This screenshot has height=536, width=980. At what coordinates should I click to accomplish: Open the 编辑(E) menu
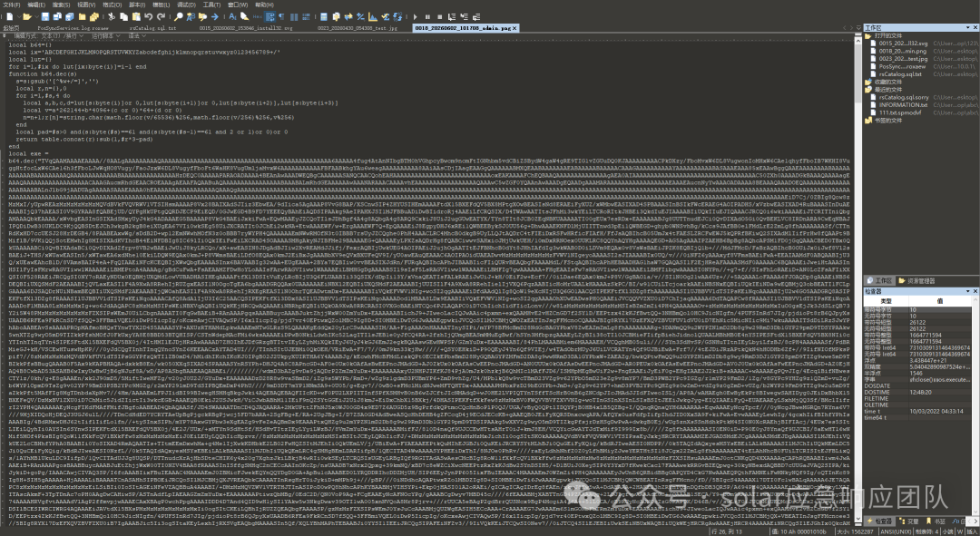pos(36,5)
